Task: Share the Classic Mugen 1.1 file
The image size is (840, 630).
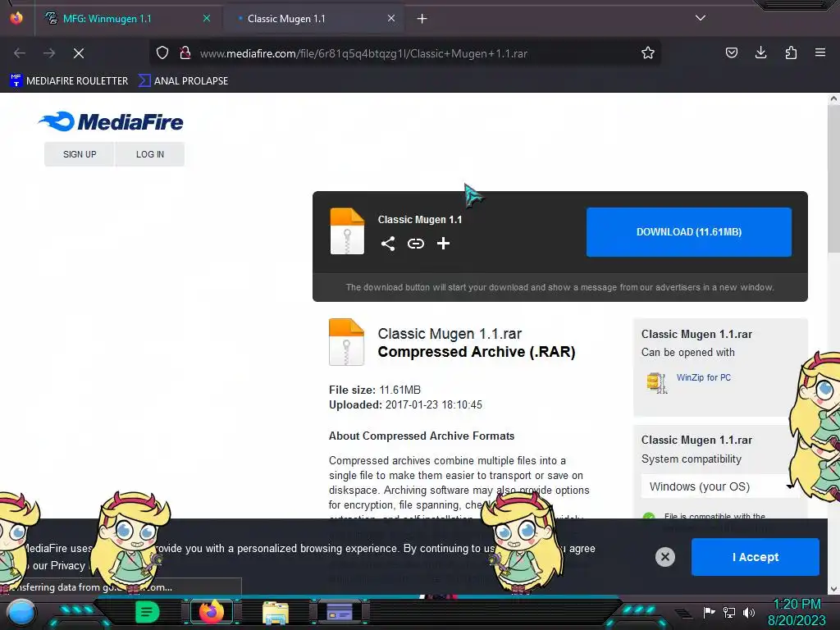Action: [x=388, y=244]
